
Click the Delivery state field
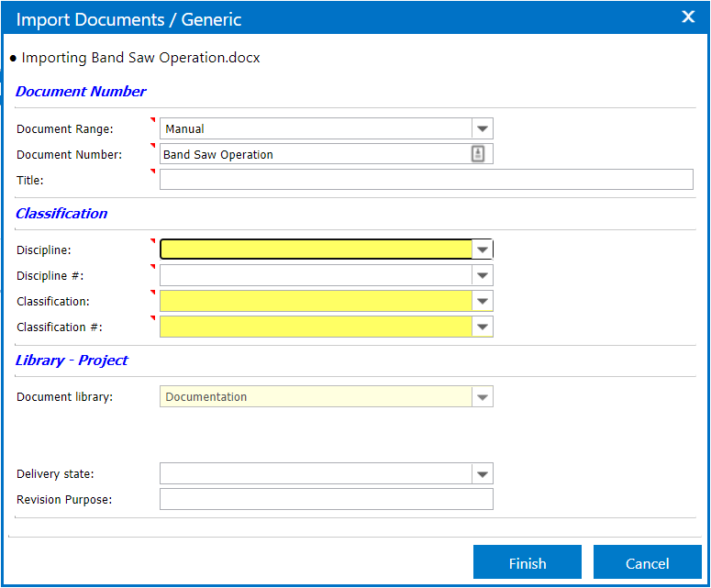(x=316, y=474)
